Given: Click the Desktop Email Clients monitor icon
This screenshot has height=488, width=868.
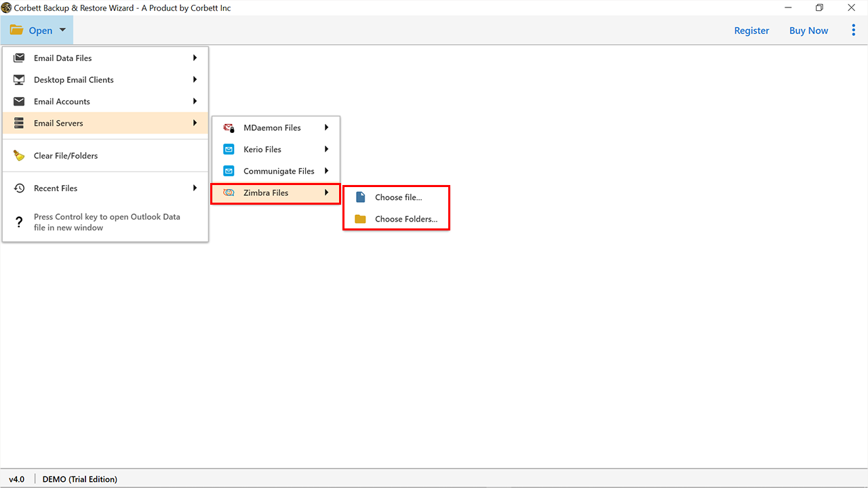Looking at the screenshot, I should [x=19, y=80].
